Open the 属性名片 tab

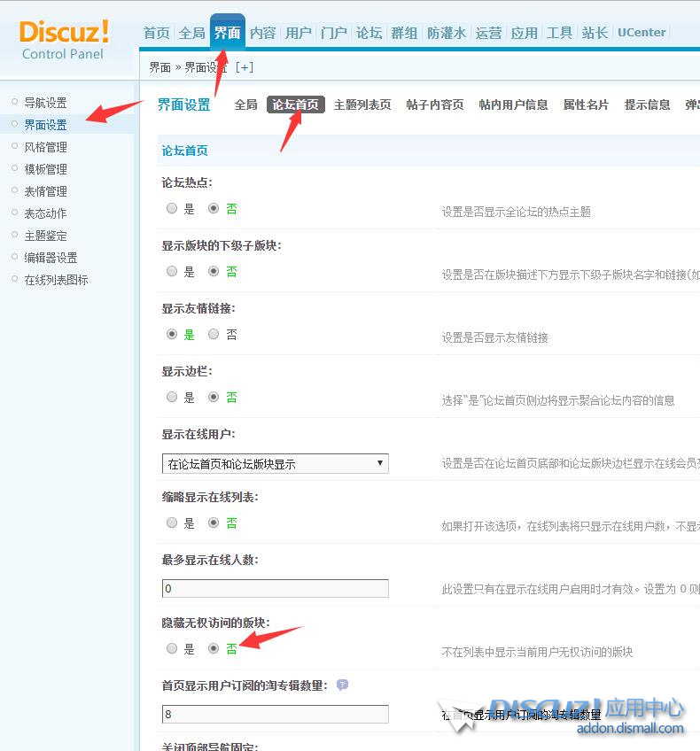pyautogui.click(x=586, y=105)
